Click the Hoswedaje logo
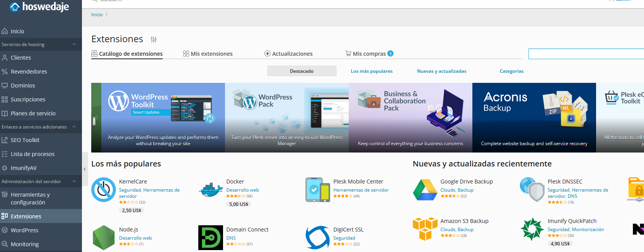The width and height of the screenshot is (644, 252). click(x=39, y=7)
